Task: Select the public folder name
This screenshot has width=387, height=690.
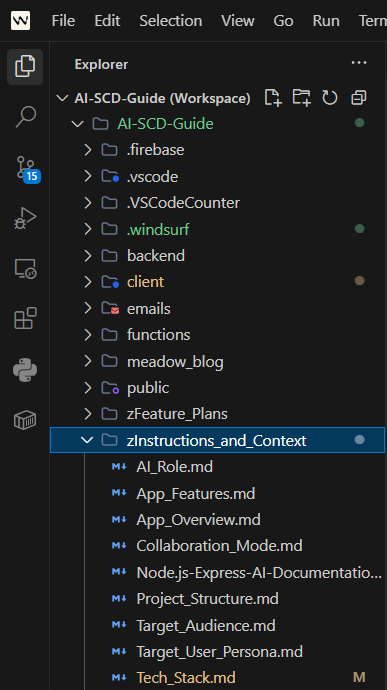Action: (148, 388)
